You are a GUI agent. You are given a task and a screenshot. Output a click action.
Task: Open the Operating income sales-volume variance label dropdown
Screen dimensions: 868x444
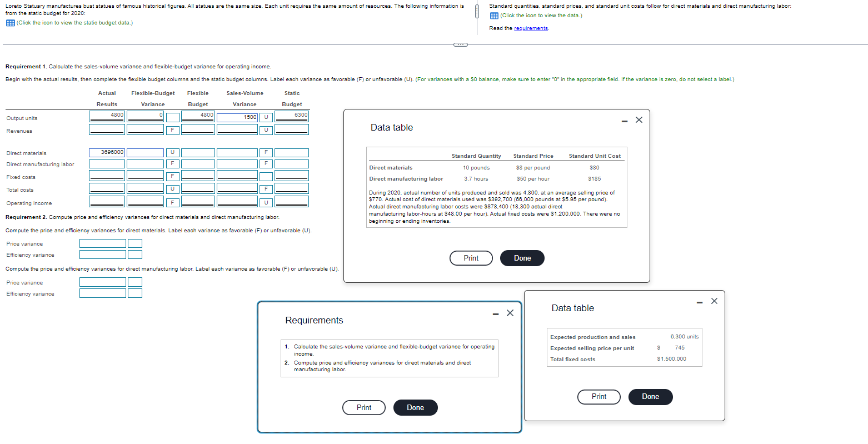(266, 202)
